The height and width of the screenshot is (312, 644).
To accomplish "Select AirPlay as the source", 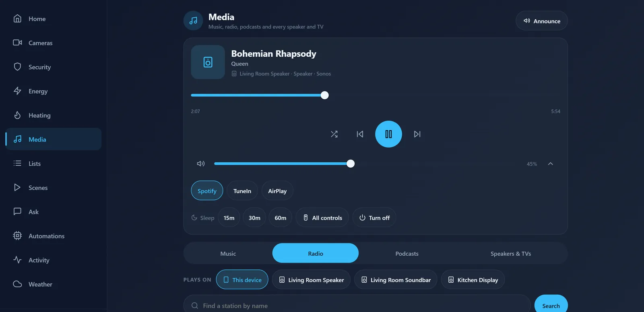I will tap(277, 191).
